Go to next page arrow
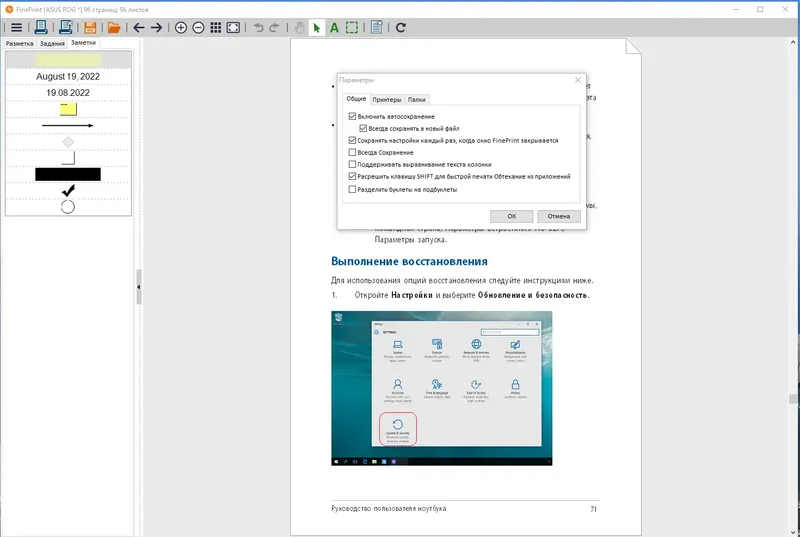 (x=156, y=28)
